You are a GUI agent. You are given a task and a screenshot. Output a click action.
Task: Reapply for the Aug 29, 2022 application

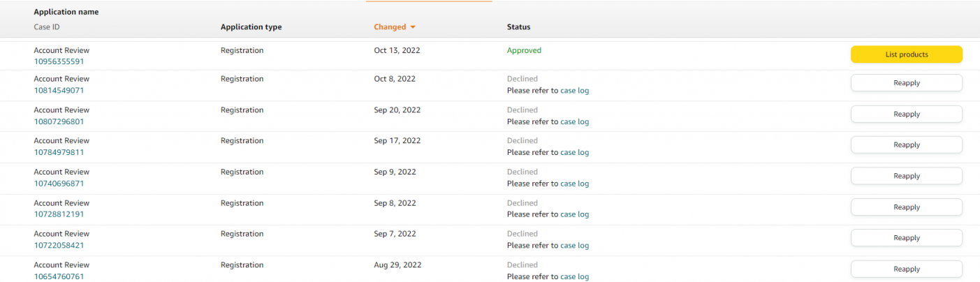906,269
